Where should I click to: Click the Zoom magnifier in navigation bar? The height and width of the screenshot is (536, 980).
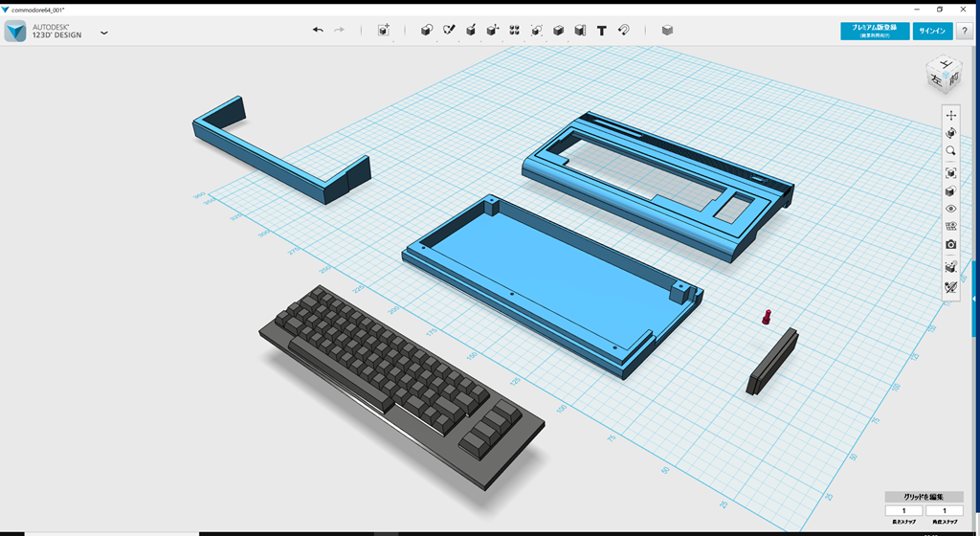coord(950,151)
